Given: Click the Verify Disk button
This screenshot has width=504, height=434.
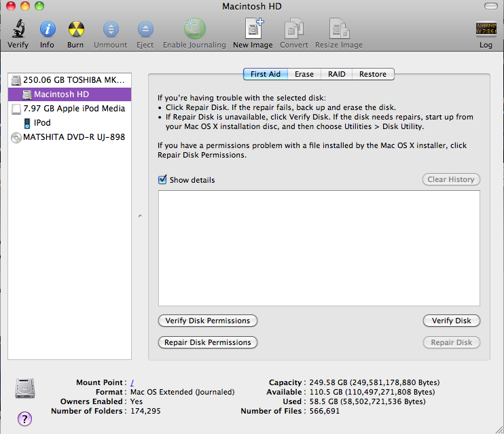Looking at the screenshot, I should point(451,321).
